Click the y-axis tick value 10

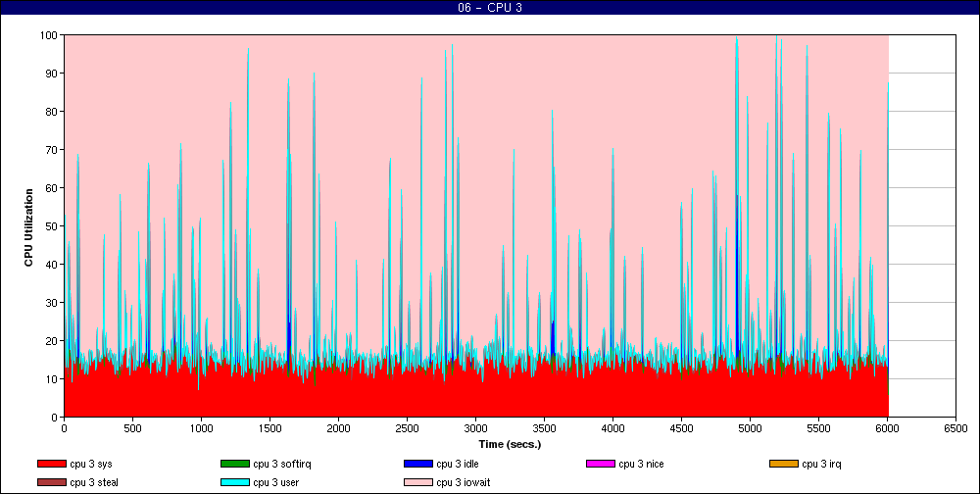click(52, 379)
